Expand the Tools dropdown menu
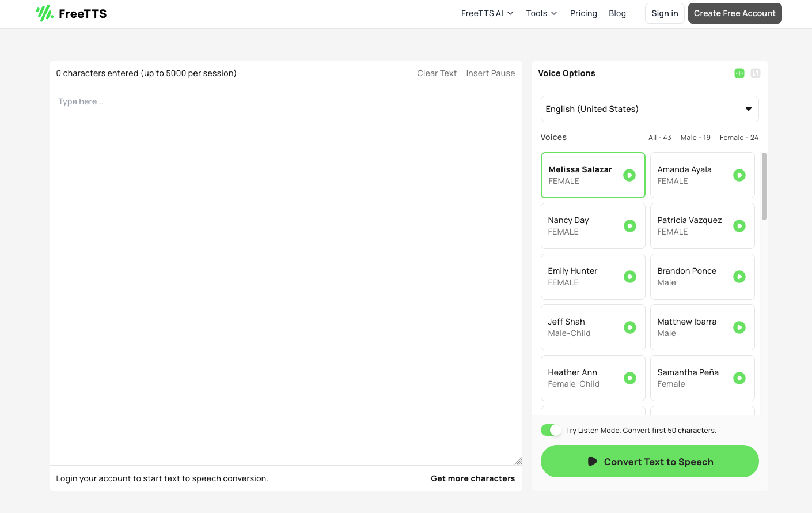The image size is (812, 513). tap(541, 13)
